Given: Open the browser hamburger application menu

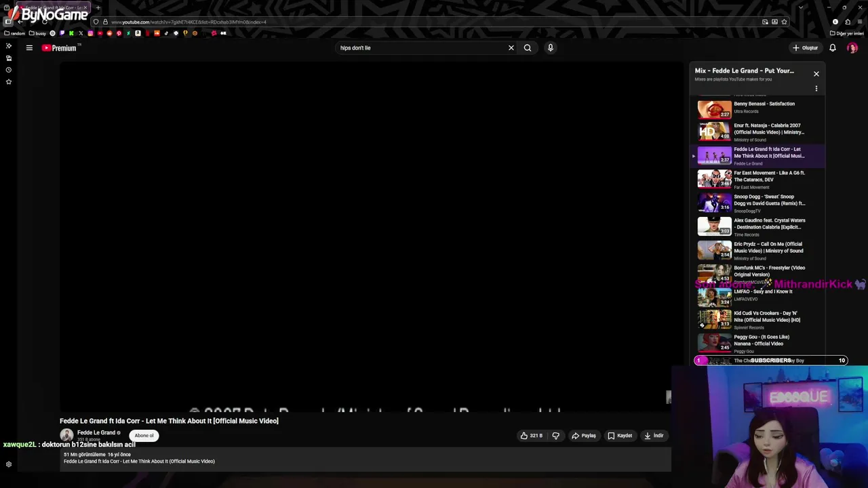Looking at the screenshot, I should [x=860, y=22].
